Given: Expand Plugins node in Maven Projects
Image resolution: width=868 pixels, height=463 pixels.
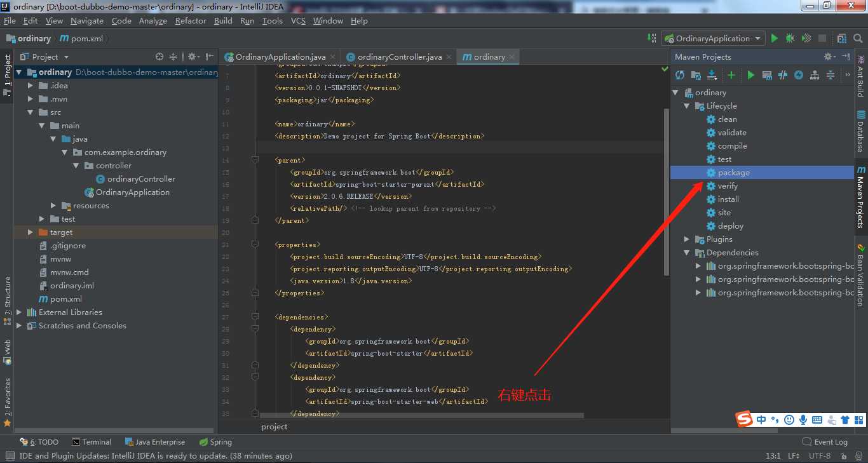Looking at the screenshot, I should tap(687, 239).
